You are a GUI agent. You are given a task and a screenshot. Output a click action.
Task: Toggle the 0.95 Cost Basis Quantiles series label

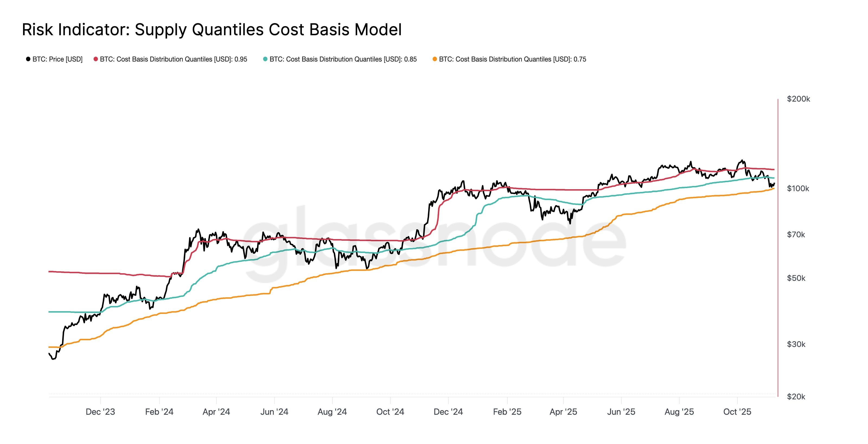click(174, 59)
